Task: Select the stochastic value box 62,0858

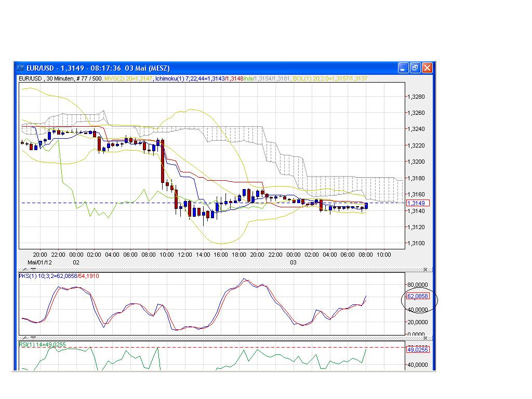Action: [x=417, y=296]
